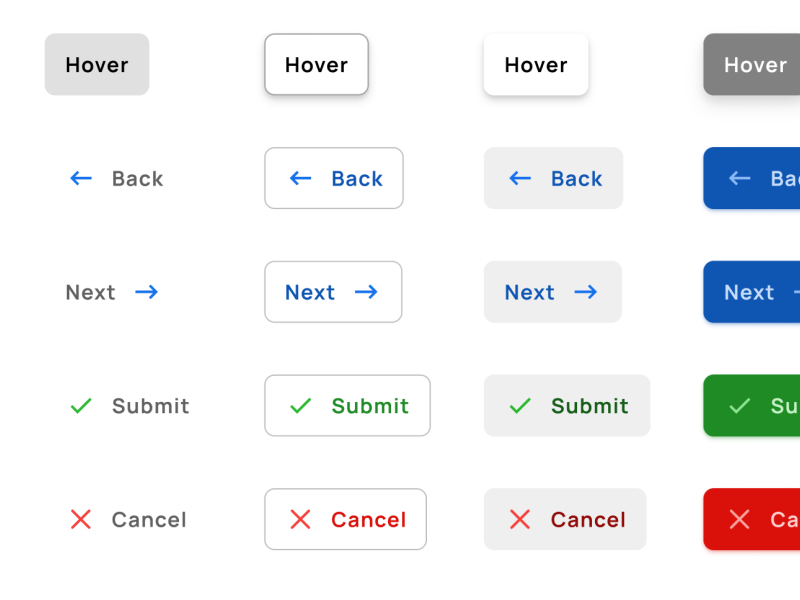800x600 pixels.
Task: Click checkmark icon of borderless text Submit button
Action: click(81, 406)
